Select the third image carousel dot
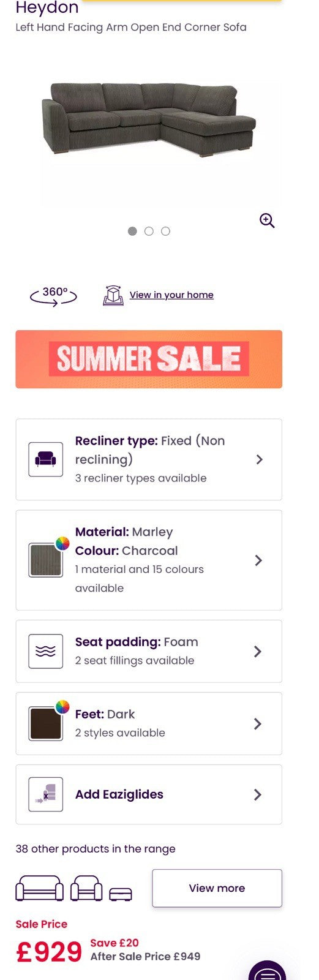The width and height of the screenshot is (319, 980). [x=165, y=231]
